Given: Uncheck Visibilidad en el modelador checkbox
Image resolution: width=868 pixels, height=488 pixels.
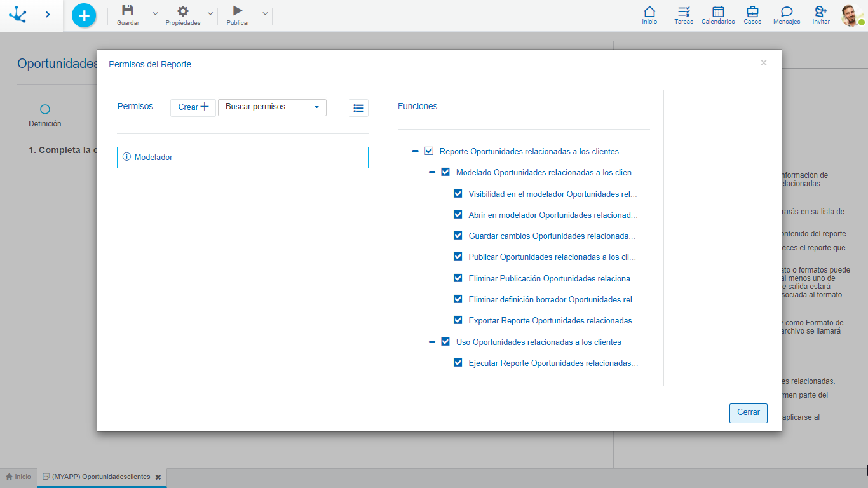Looking at the screenshot, I should (458, 194).
